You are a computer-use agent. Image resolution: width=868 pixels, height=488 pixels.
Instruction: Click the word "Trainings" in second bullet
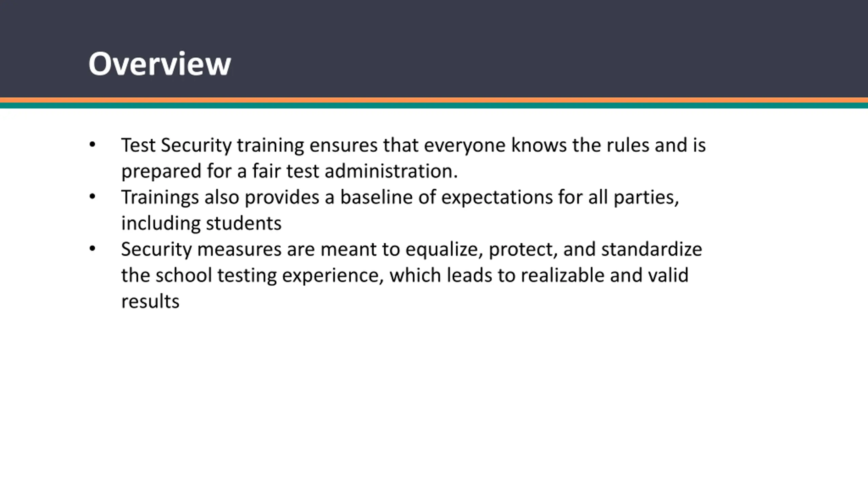tap(160, 198)
